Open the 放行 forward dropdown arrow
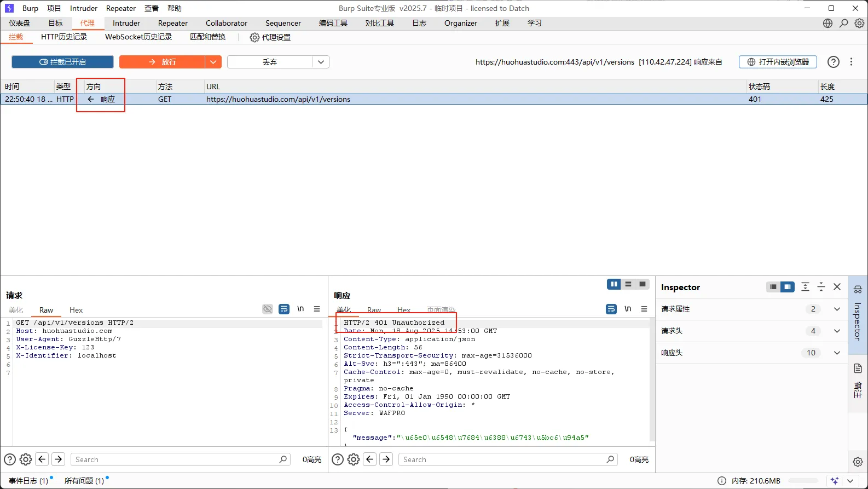The image size is (868, 489). pyautogui.click(x=213, y=62)
